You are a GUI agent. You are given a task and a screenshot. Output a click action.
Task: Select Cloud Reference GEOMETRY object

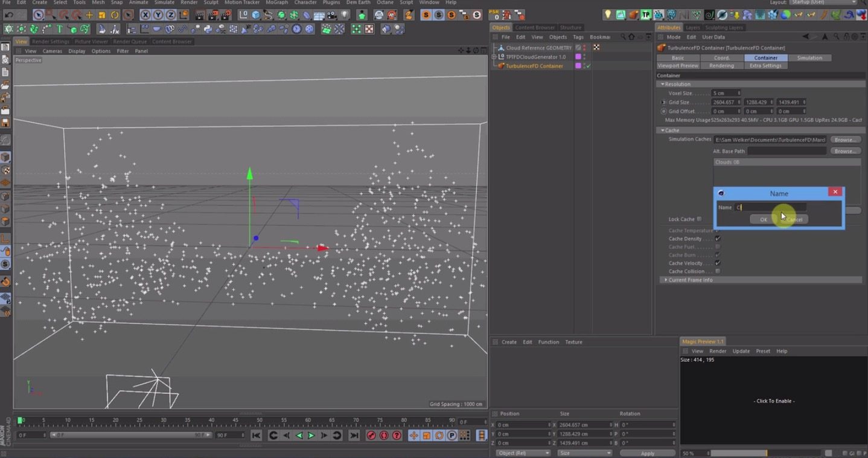(538, 48)
